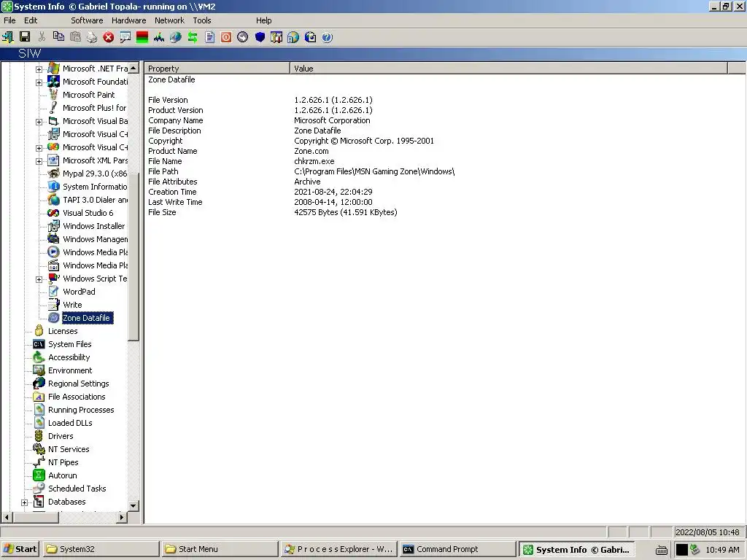Open the Environment tree entry
The width and height of the screenshot is (747, 560).
[x=70, y=370]
